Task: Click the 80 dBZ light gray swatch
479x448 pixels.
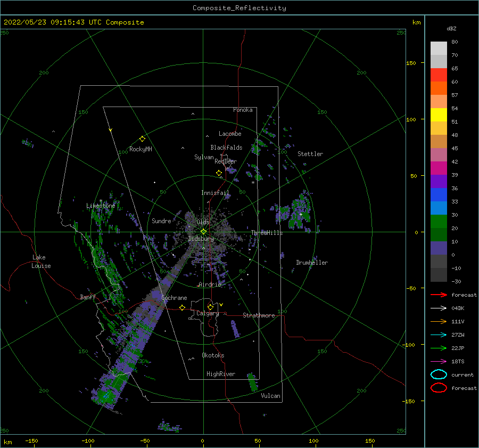Action: pos(439,48)
